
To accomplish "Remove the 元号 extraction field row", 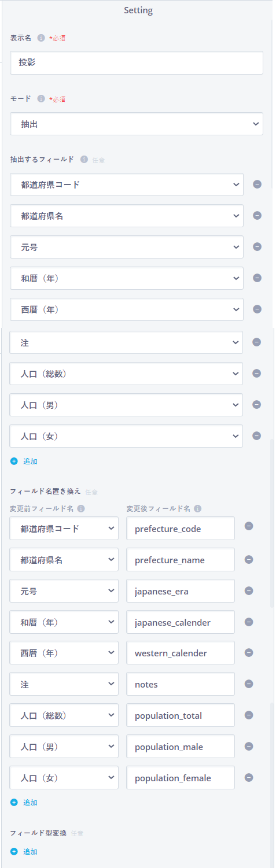I will 257,246.
